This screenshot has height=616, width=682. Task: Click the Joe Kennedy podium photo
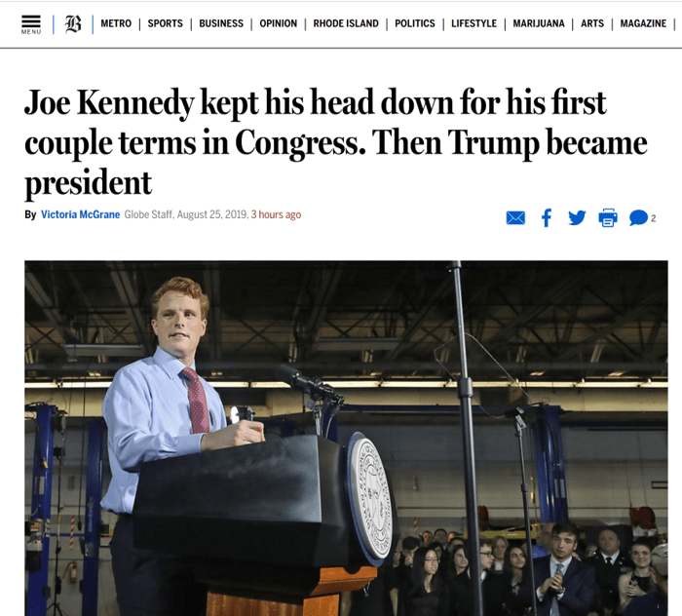tap(346, 438)
